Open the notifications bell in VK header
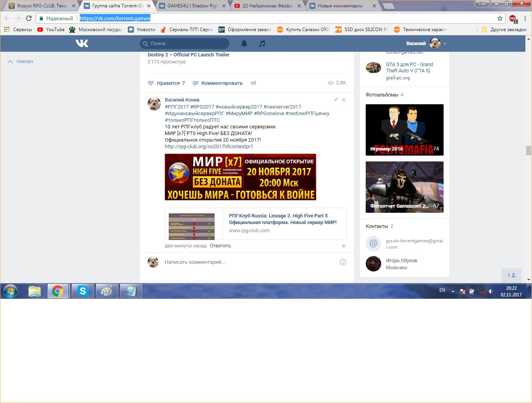 244,44
